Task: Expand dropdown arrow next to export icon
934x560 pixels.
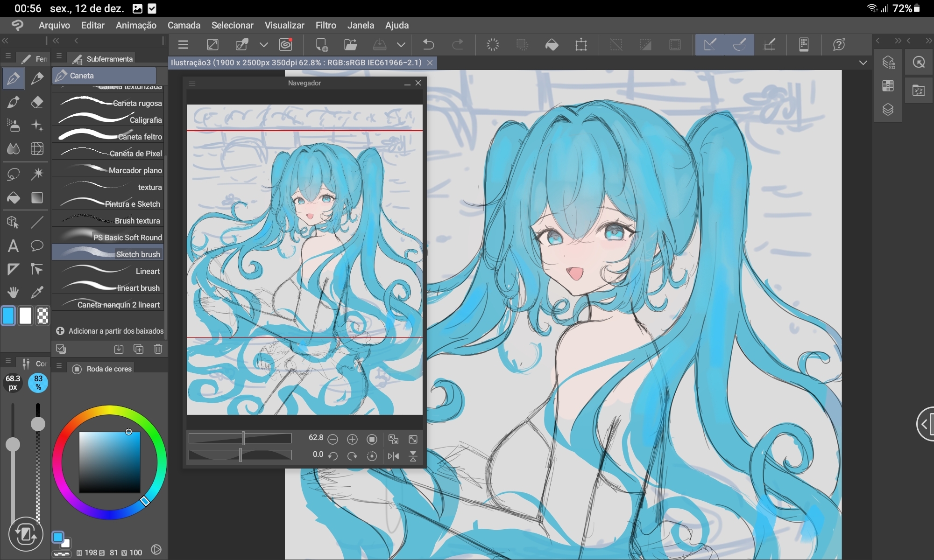Action: pos(401,45)
